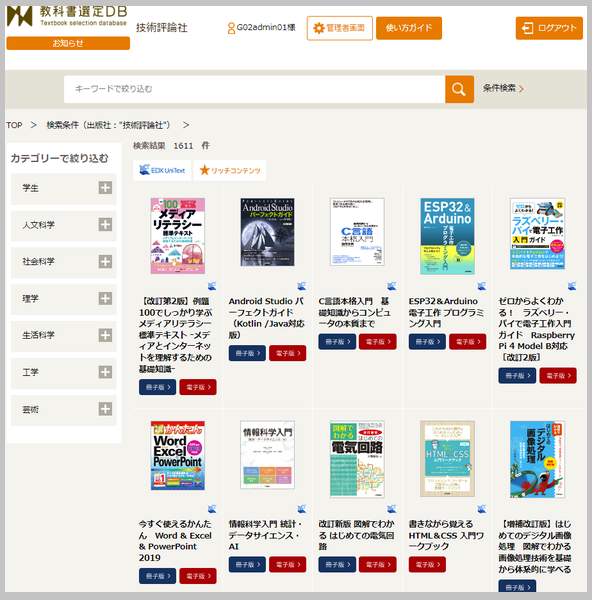The height and width of the screenshot is (600, 592).
Task: Toggle the リッチコンテンツ star filter
Action: (x=230, y=170)
